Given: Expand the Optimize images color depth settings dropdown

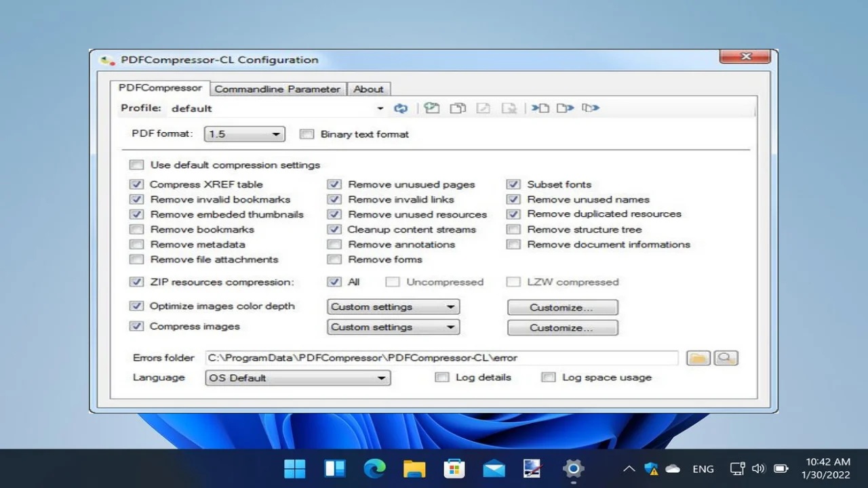Looking at the screenshot, I should pos(393,307).
